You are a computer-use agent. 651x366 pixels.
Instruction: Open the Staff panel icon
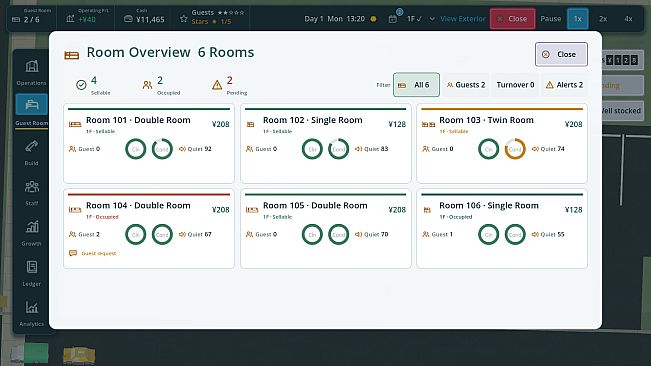[x=32, y=187]
